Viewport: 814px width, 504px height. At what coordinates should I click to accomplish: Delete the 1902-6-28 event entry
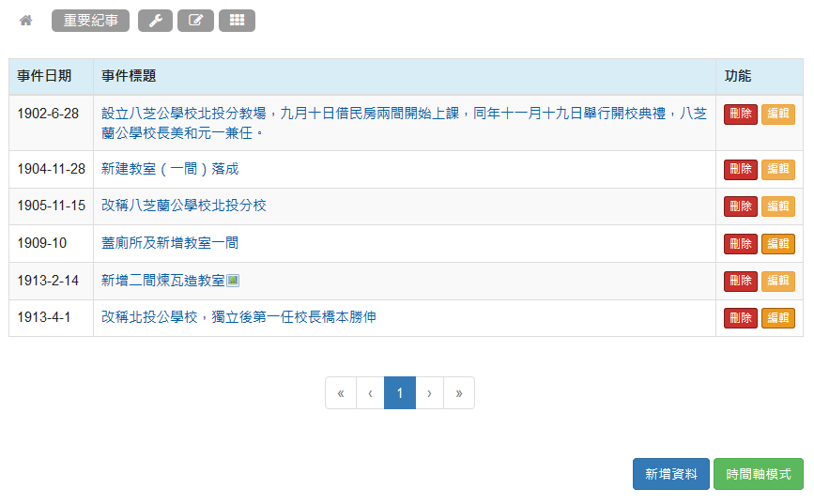741,115
